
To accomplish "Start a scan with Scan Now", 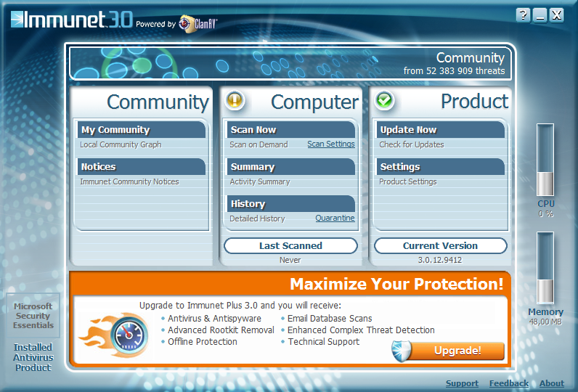I will (x=291, y=130).
